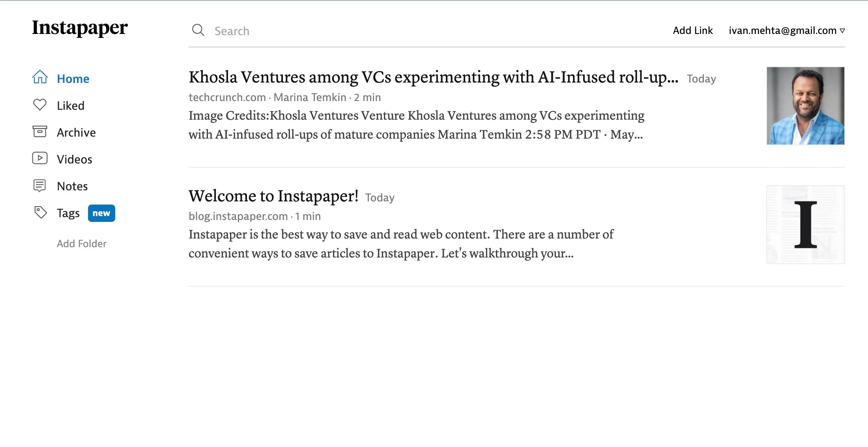Open the Videos sidebar item
Viewport: 868px width, 447px height.
click(x=75, y=159)
